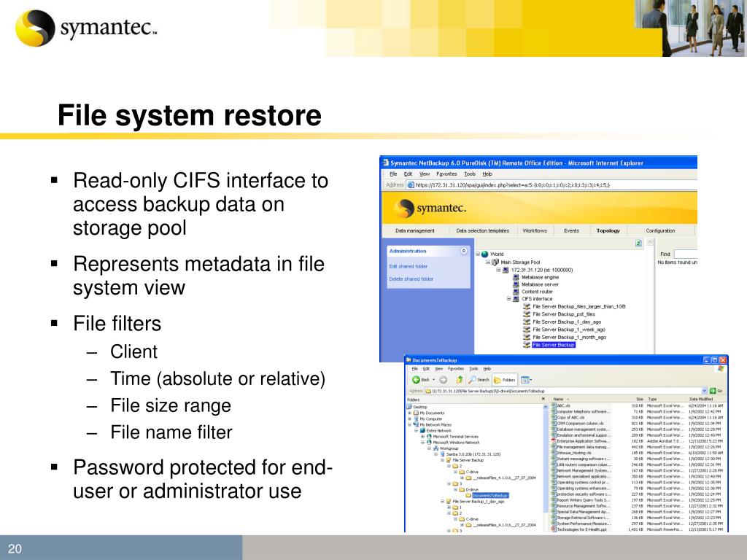747x560 pixels.
Task: Select Samba 3.0.20b (172.31.31.120) in tree
Action: [473, 454]
